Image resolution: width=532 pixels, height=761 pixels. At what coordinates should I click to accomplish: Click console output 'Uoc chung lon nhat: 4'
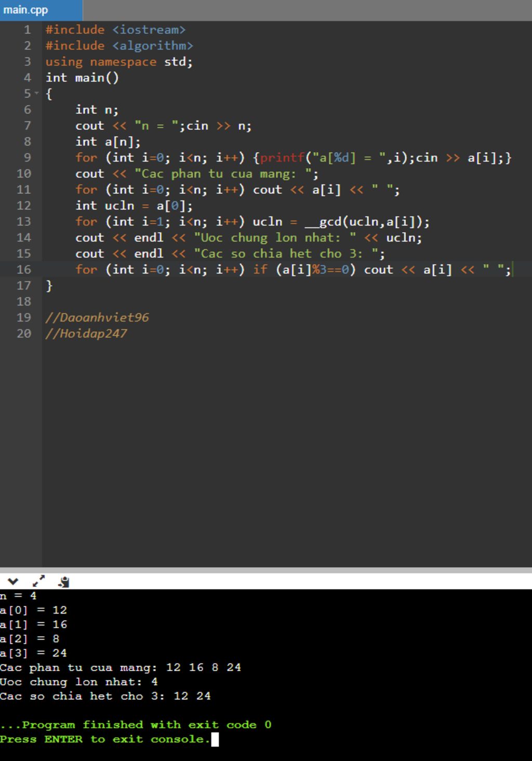click(78, 682)
